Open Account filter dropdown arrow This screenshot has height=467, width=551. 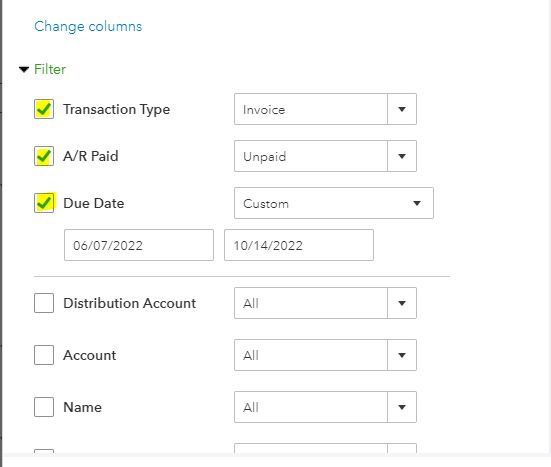coord(402,355)
